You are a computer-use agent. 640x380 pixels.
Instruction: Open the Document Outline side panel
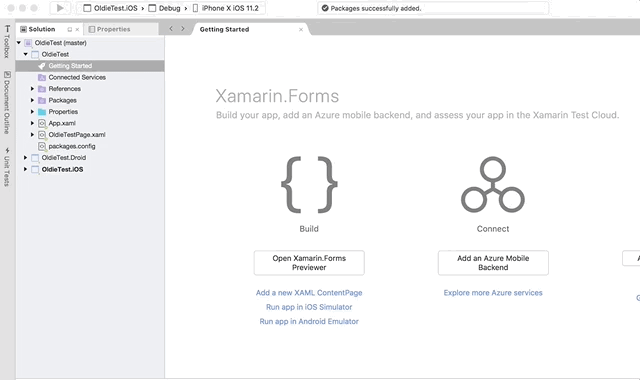coord(7,103)
